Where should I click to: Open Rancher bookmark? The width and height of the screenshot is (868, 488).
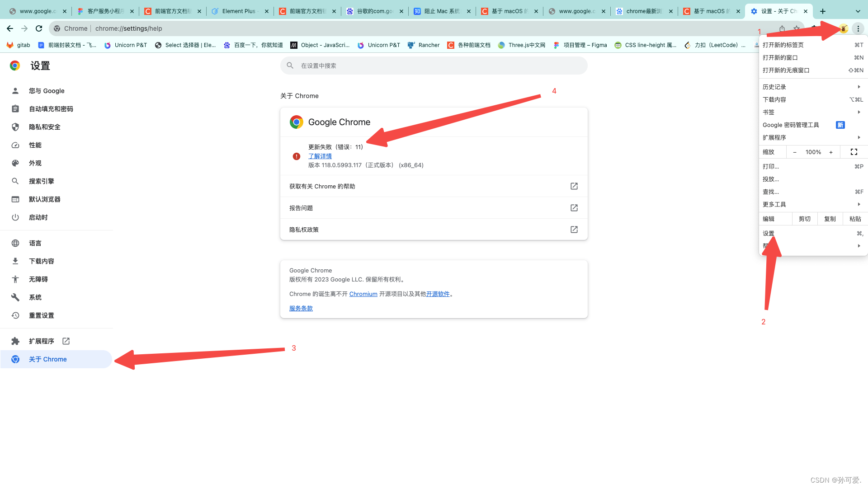pyautogui.click(x=424, y=45)
